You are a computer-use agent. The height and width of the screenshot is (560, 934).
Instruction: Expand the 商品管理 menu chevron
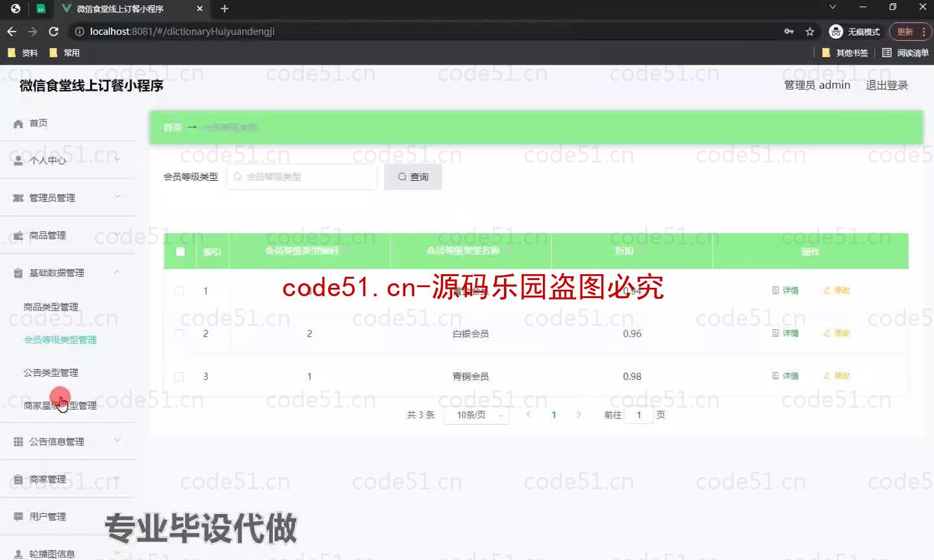click(117, 235)
